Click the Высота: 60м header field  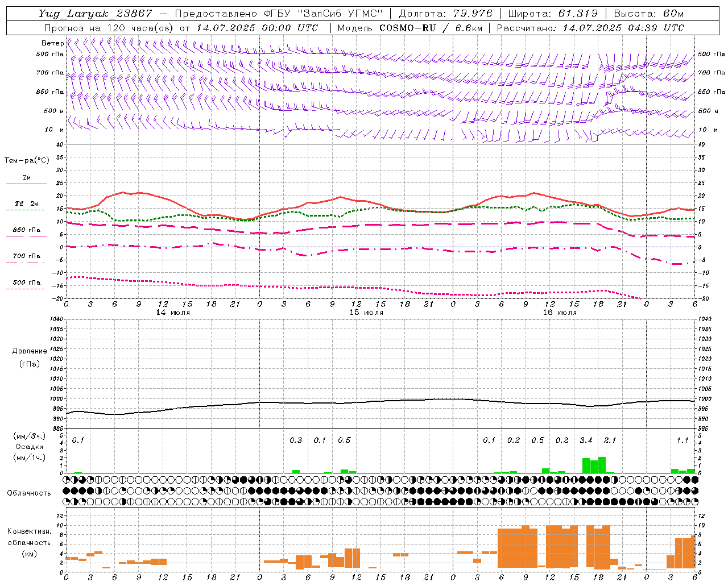tap(648, 14)
